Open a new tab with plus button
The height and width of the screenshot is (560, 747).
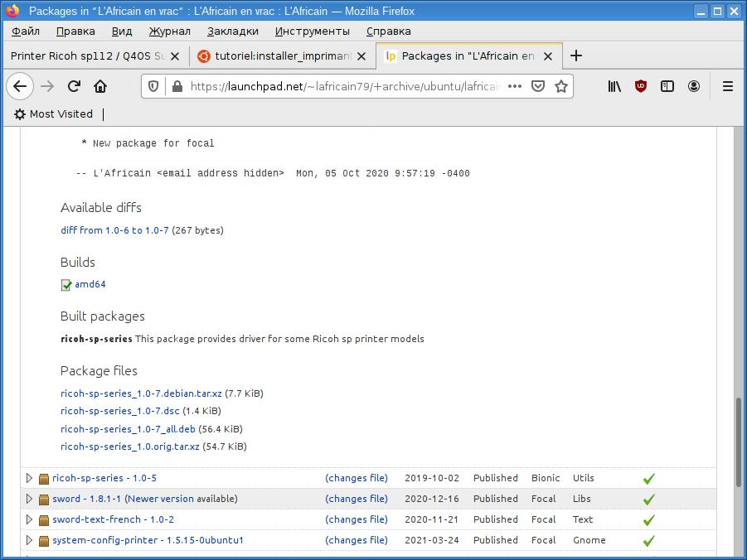pyautogui.click(x=576, y=56)
